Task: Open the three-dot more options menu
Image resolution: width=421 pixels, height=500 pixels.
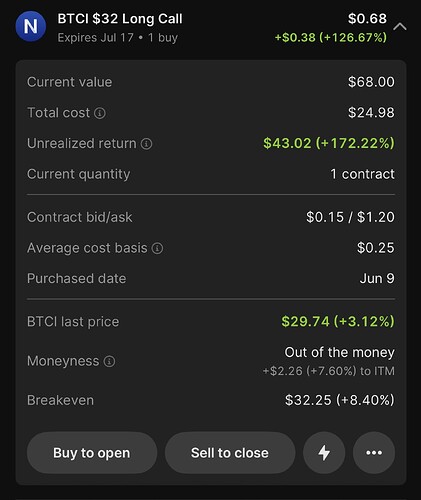Action: pos(374,453)
